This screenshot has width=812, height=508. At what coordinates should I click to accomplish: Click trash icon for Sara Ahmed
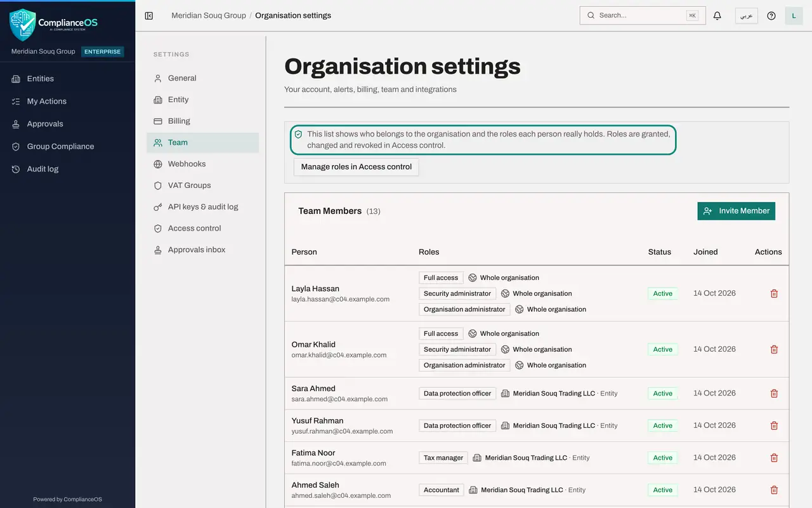pyautogui.click(x=774, y=394)
